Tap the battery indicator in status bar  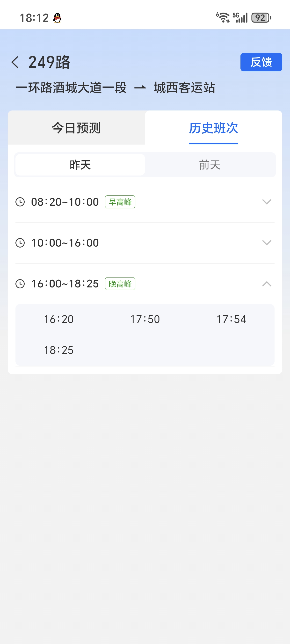pyautogui.click(x=261, y=18)
